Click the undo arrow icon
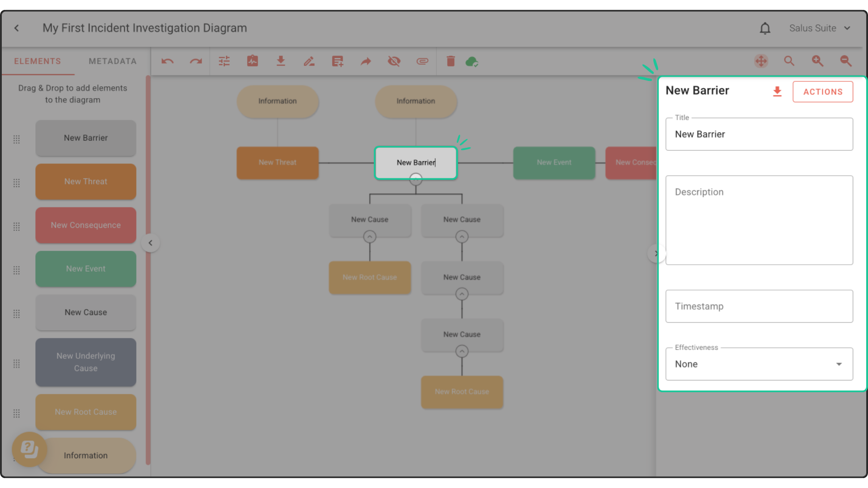This screenshot has width=868, height=488. (x=167, y=61)
